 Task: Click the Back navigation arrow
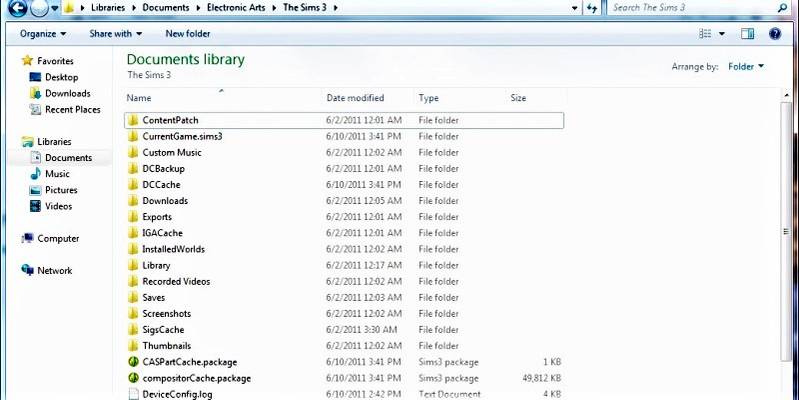click(x=18, y=8)
